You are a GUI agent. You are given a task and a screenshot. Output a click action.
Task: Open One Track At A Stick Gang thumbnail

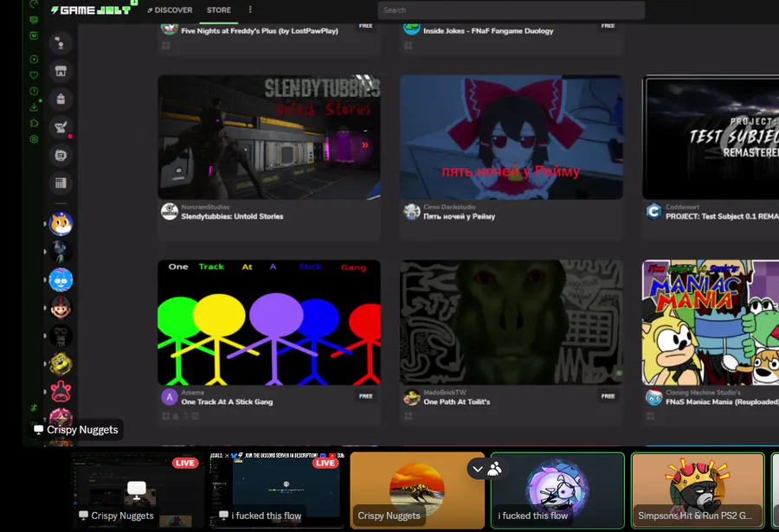coord(269,323)
